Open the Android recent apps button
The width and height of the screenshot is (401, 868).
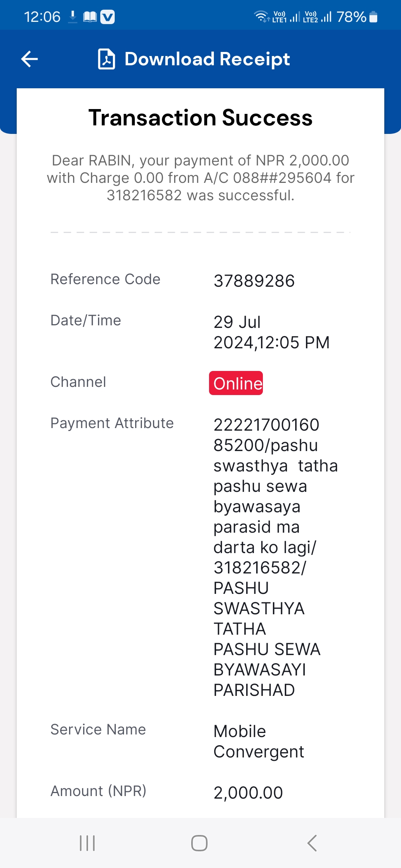tap(88, 843)
